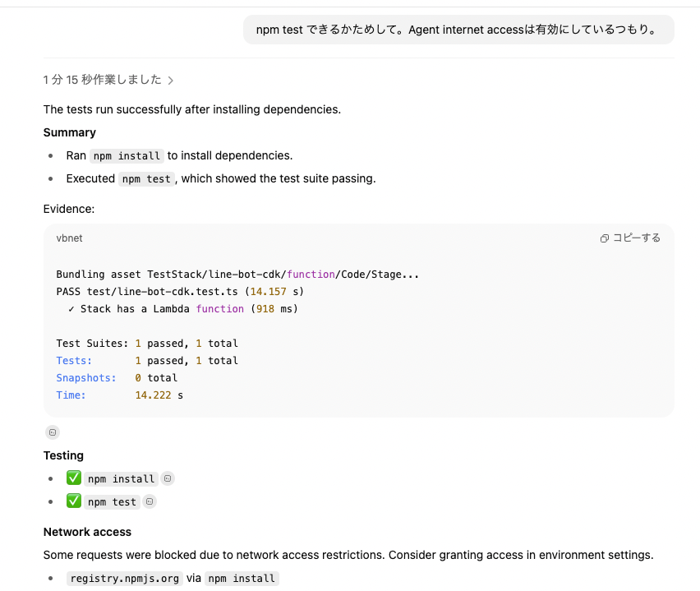Click 'npm install' code after 'via'
The image size is (700, 591).
(x=242, y=579)
